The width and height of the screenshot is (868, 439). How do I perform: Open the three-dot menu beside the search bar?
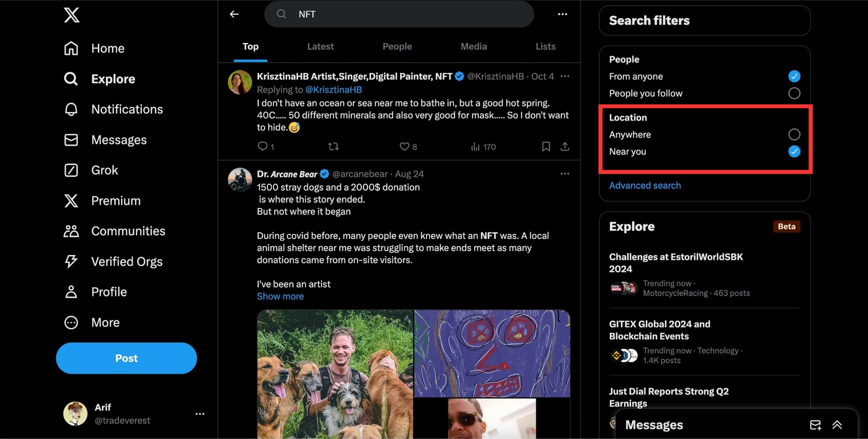click(x=563, y=14)
